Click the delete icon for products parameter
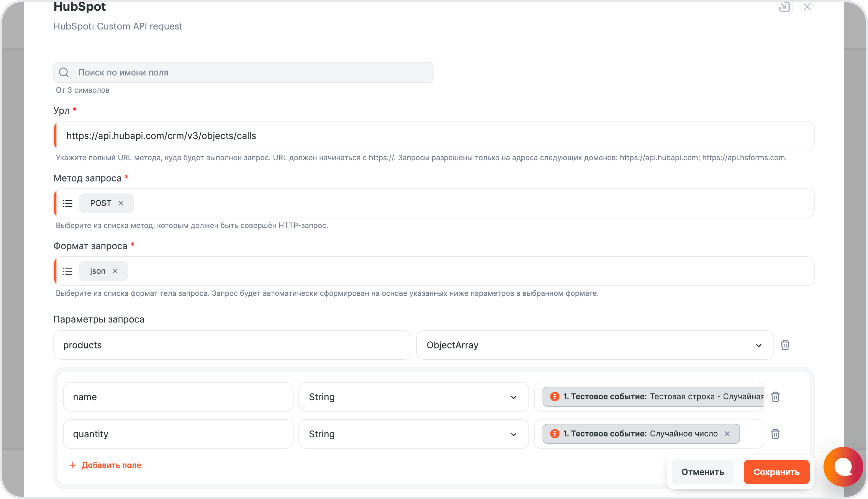Screen dimensions: 868x499 click(786, 345)
